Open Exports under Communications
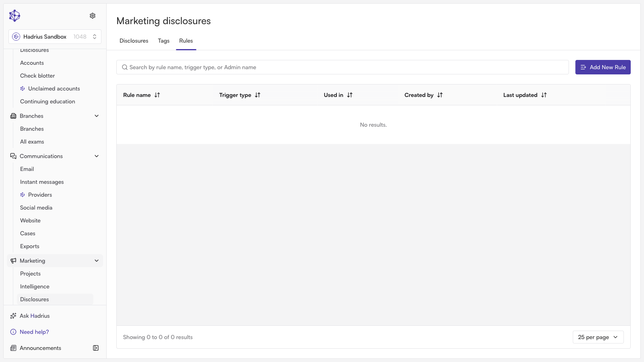The image size is (644, 362). point(30,246)
